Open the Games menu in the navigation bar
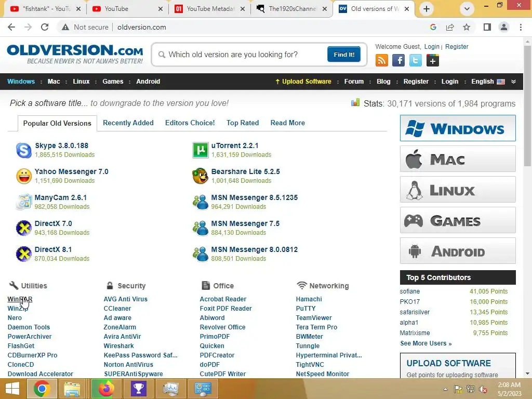532x399 pixels. click(x=113, y=82)
